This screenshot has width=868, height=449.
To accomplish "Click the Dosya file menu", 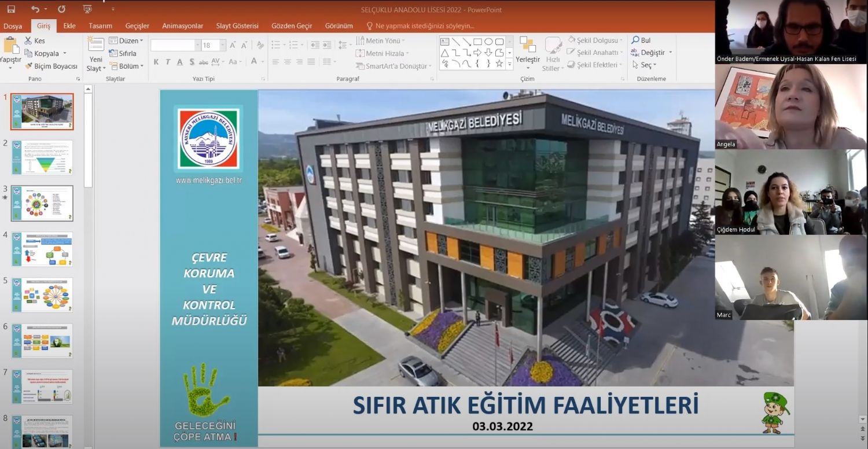I will coord(13,26).
